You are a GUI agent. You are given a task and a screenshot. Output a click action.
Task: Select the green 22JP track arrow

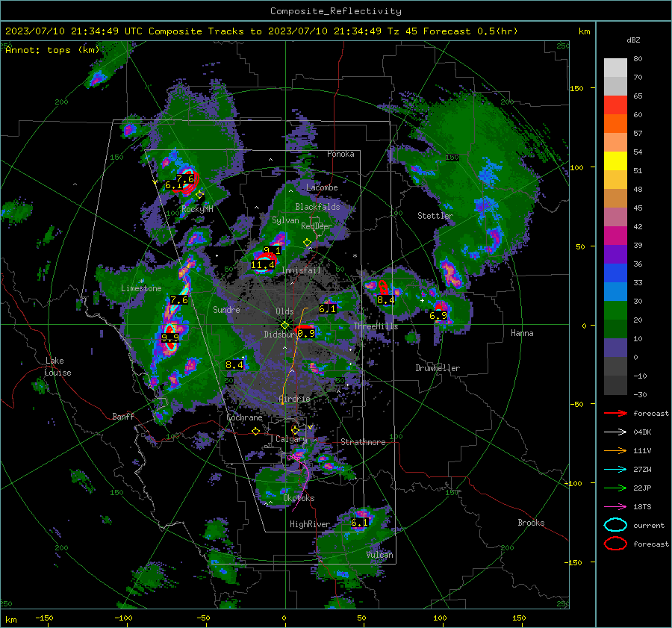(615, 488)
